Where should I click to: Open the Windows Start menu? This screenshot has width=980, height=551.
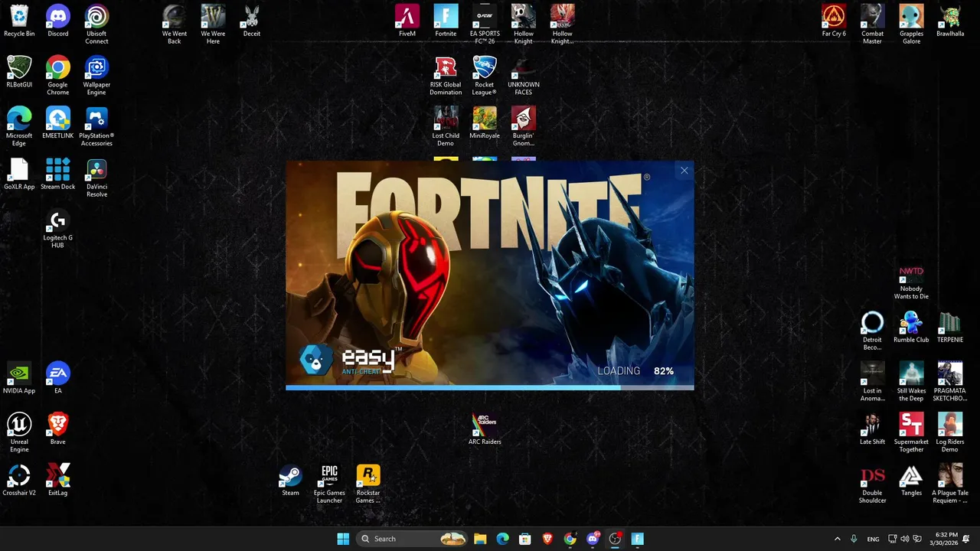click(343, 539)
